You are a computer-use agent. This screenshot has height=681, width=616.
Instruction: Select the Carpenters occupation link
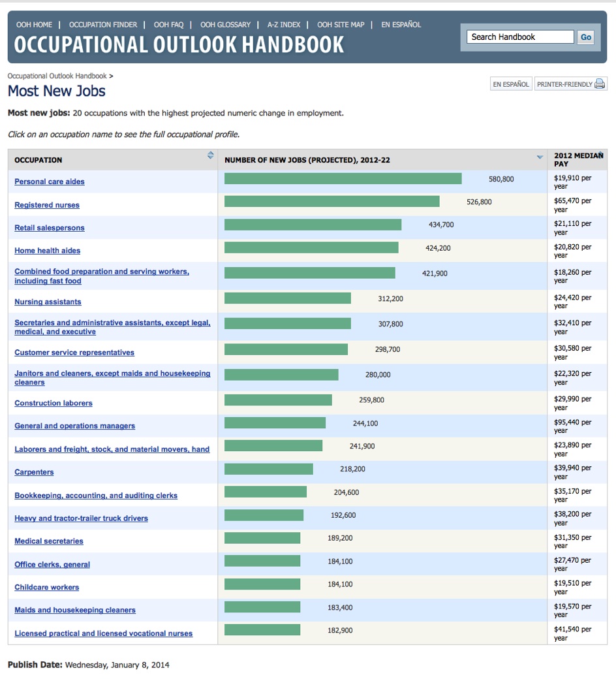(x=34, y=472)
